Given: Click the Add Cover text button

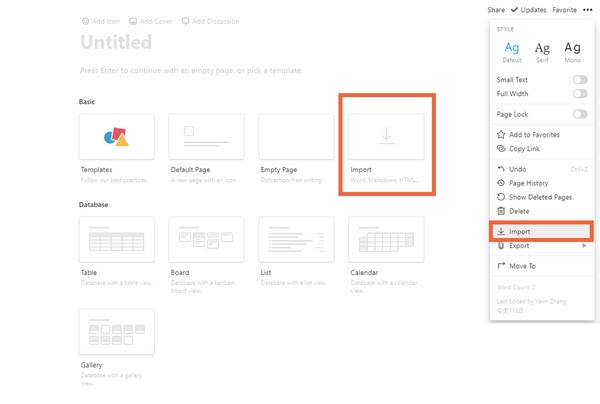Looking at the screenshot, I should coord(156,21).
